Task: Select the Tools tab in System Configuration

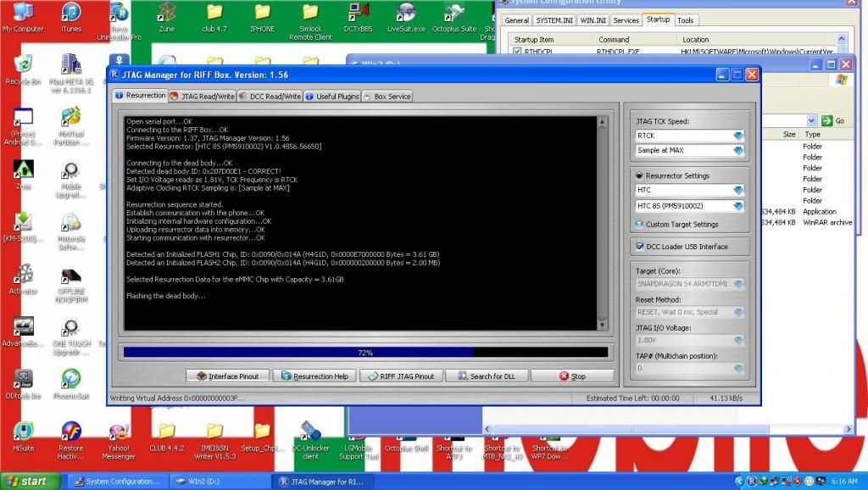Action: pos(685,20)
